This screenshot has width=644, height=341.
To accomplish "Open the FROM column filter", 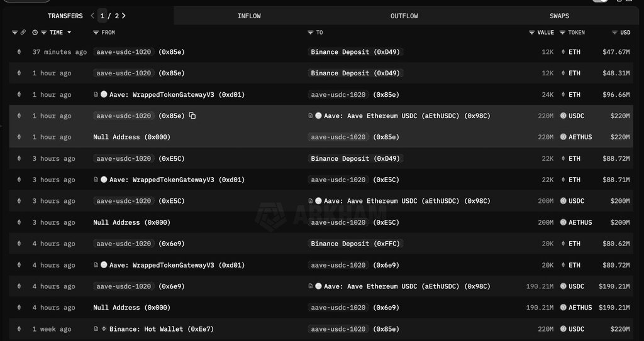I will pyautogui.click(x=96, y=33).
